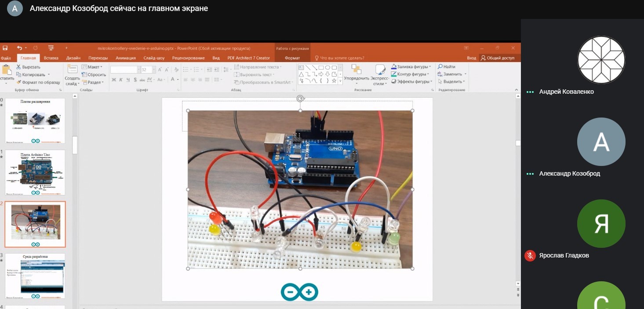This screenshot has width=644, height=309.
Task: Switch to the picture Формат tab
Action: click(x=292, y=58)
